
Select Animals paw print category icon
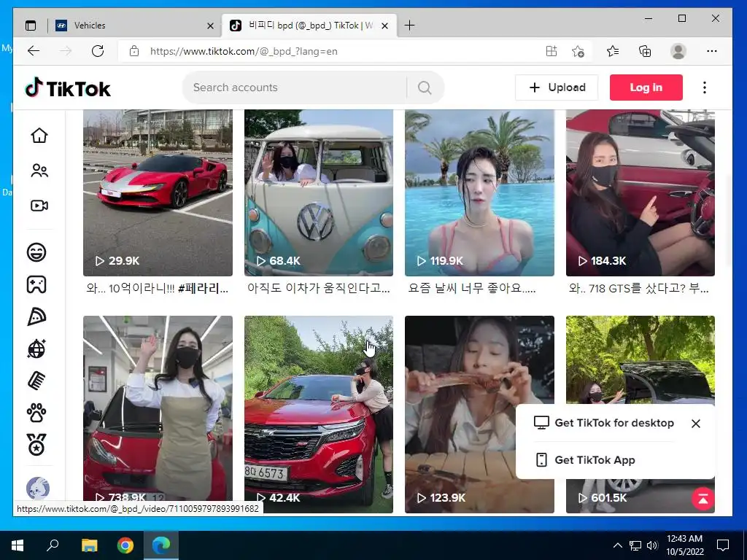36,413
